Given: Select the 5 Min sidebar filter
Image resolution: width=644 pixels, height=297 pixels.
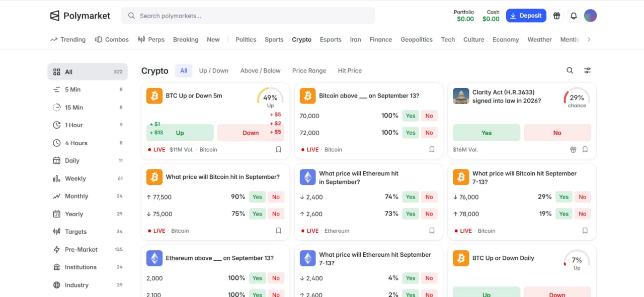Looking at the screenshot, I should [x=88, y=89].
